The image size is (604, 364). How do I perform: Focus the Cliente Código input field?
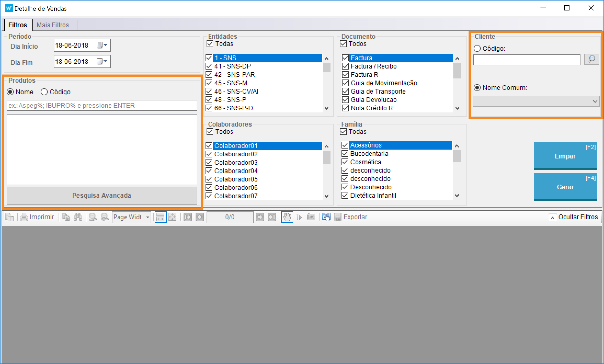pyautogui.click(x=527, y=60)
